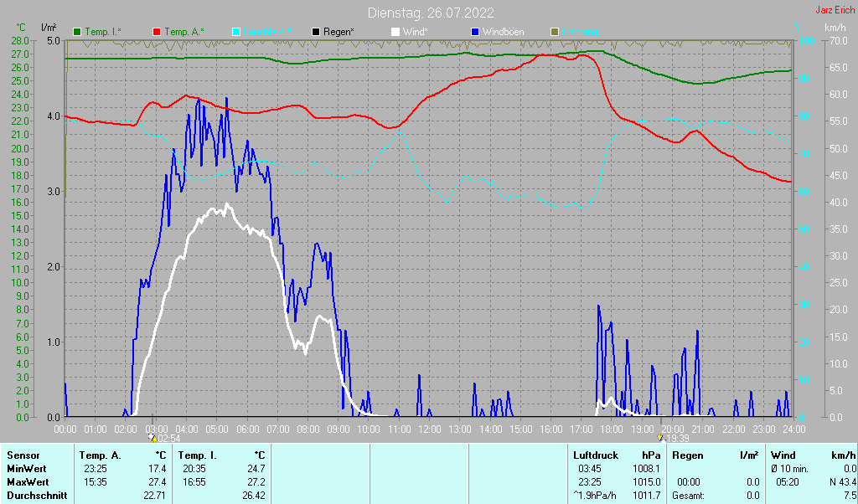The height and width of the screenshot is (504, 858).
Task: Click the Temp. A. maximum value 27.4
Action: coord(157,483)
